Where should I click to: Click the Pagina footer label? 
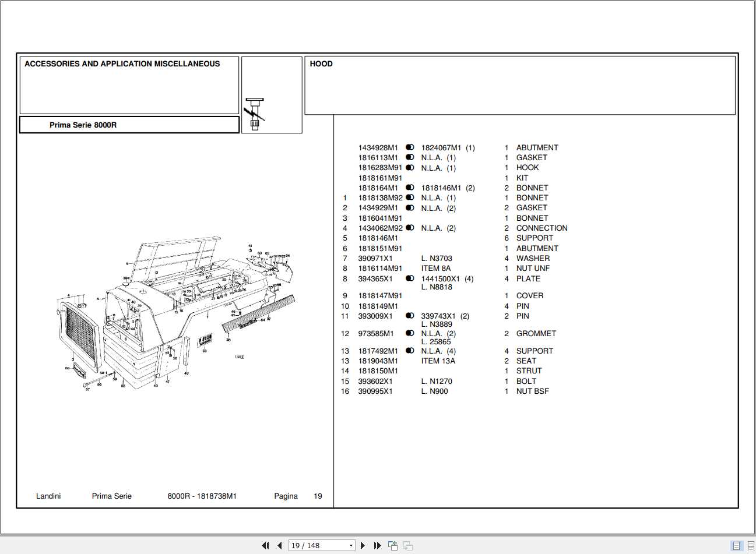point(286,496)
